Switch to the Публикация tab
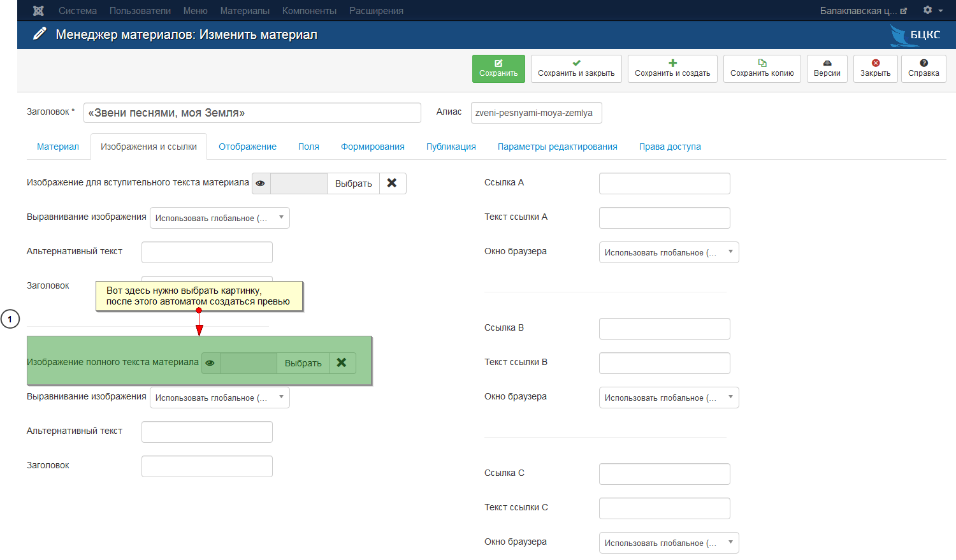 click(x=451, y=147)
